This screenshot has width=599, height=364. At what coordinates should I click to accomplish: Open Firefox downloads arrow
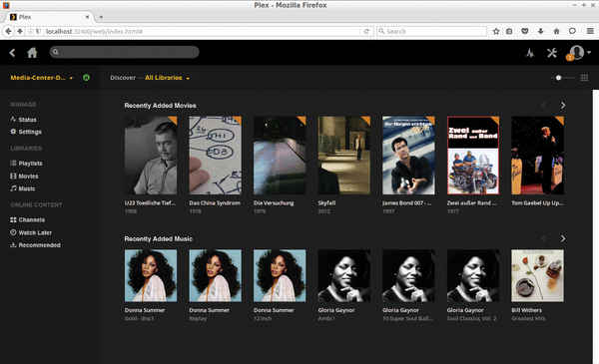tap(540, 31)
